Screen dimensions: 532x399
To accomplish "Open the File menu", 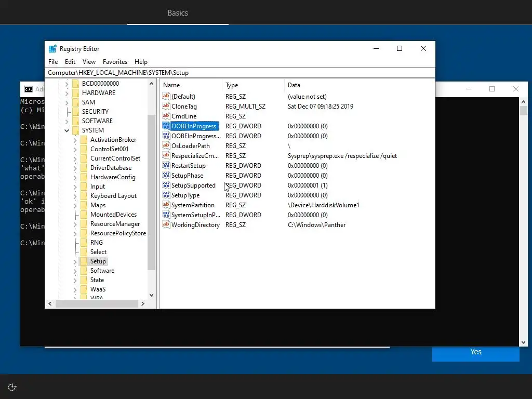I will [53, 62].
